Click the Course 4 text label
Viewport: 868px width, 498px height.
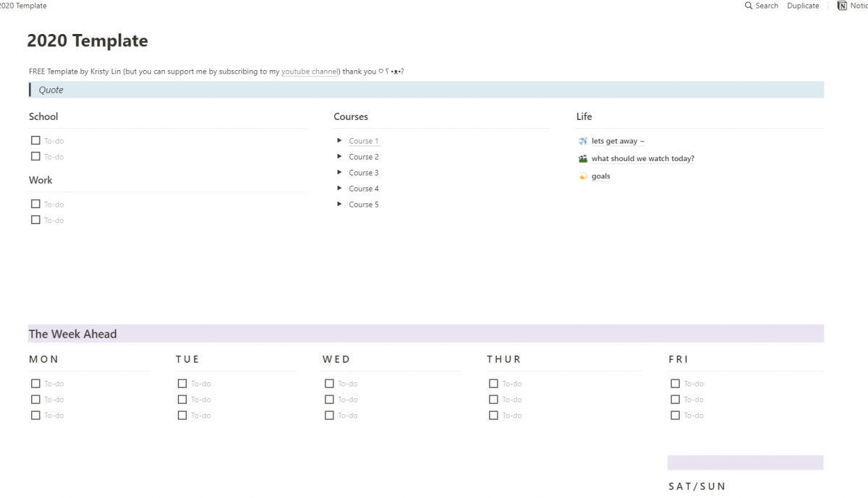[x=364, y=189]
